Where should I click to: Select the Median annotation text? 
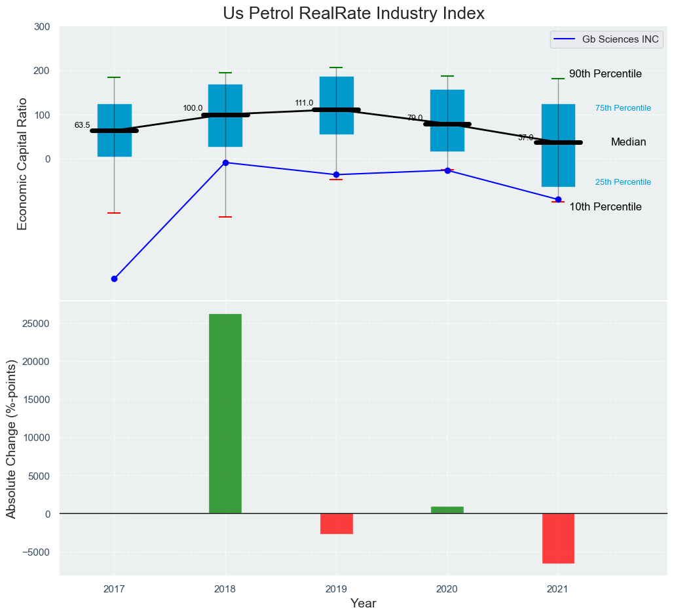click(628, 142)
